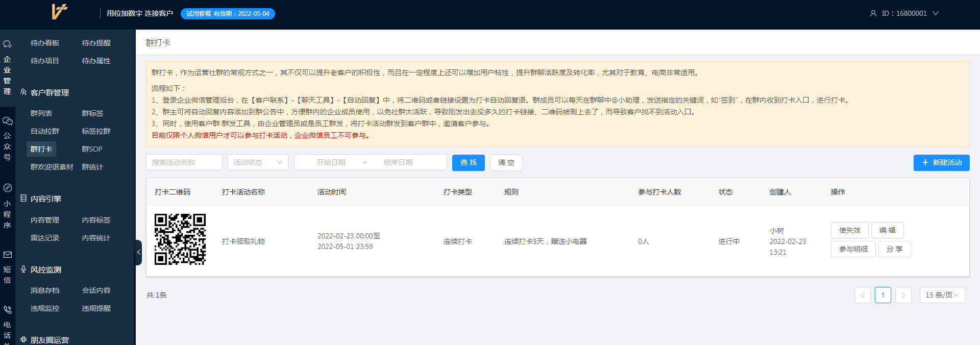The image size is (980, 345).
Task: Open 内容统计 menu item
Action: (x=96, y=238)
